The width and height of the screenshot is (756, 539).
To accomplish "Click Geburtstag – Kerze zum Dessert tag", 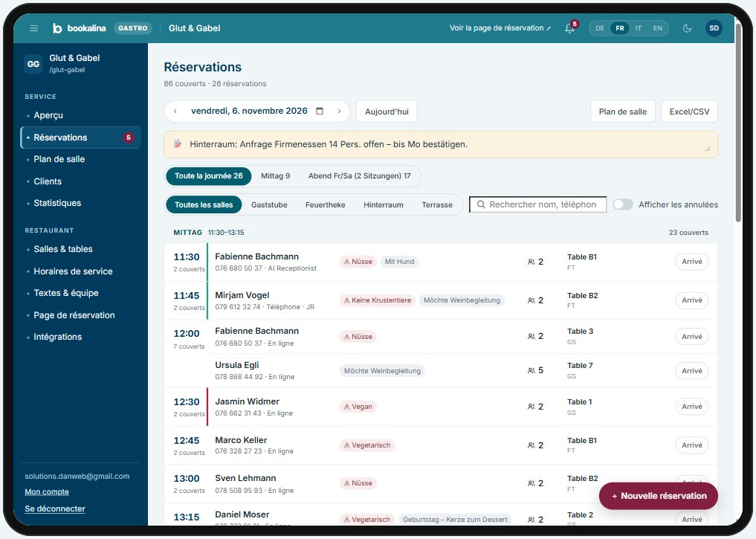I will pyautogui.click(x=455, y=519).
